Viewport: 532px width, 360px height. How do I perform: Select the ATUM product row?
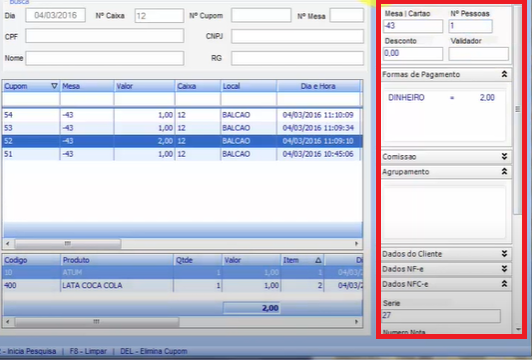click(x=182, y=272)
